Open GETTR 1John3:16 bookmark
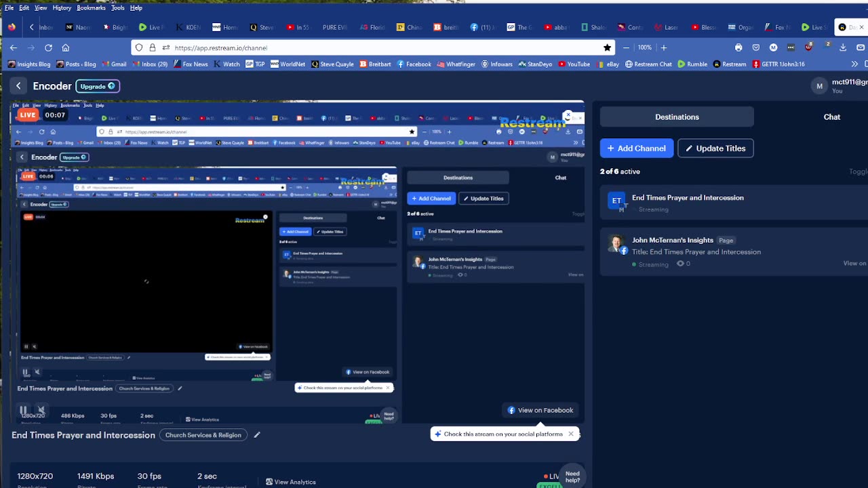Viewport: 868px width, 488px height. 778,64
